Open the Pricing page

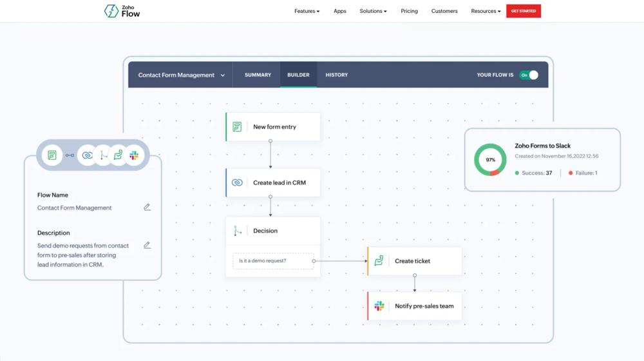pos(409,11)
